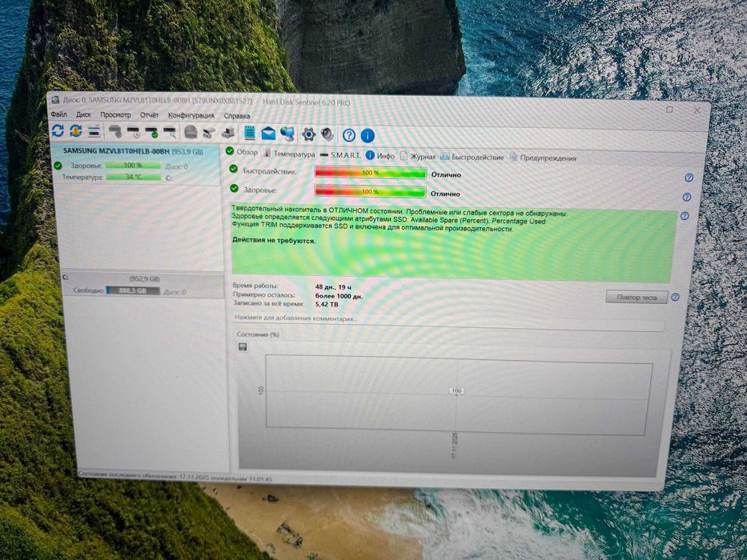Viewport: 747px width, 560px height.
Task: Click the Свободно 888,3 GB bar
Action: [133, 290]
